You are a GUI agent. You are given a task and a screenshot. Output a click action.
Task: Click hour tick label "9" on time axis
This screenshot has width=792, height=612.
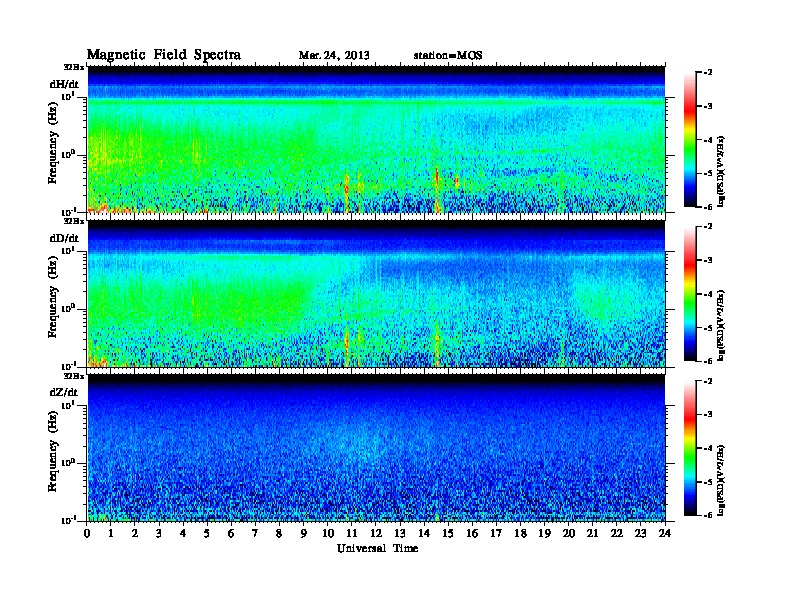(x=304, y=533)
